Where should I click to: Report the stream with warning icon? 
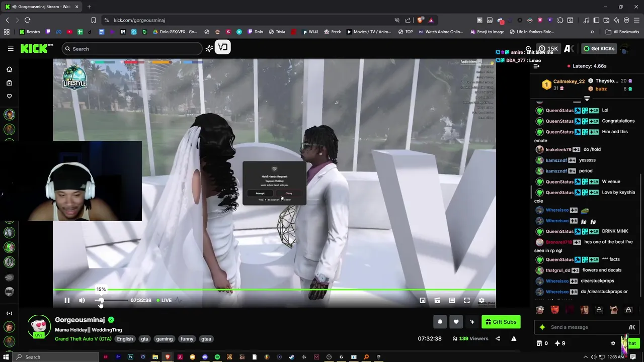click(514, 338)
